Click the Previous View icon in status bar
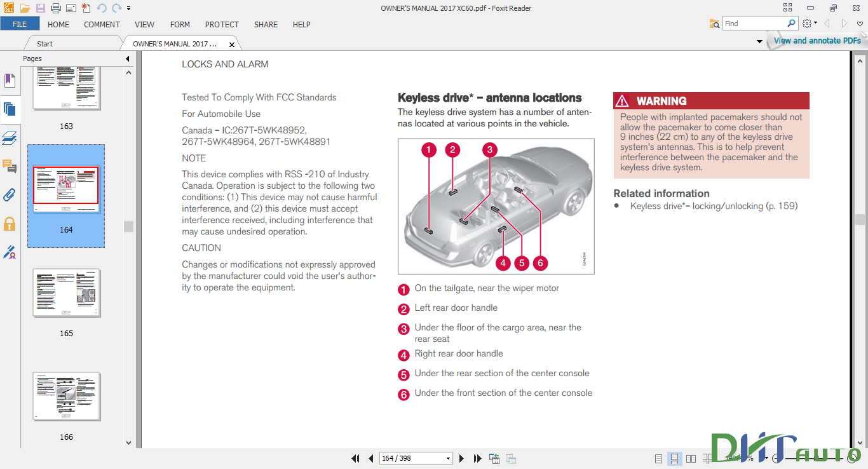Image resolution: width=868 pixels, height=469 pixels. click(x=494, y=458)
